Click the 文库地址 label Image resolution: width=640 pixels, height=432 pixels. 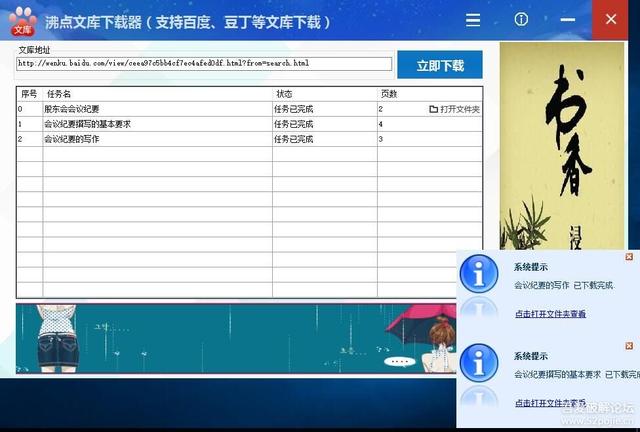(34, 50)
